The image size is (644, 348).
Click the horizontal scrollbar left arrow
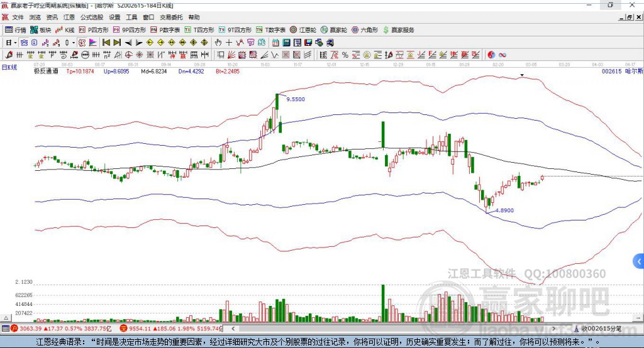tap(233, 329)
